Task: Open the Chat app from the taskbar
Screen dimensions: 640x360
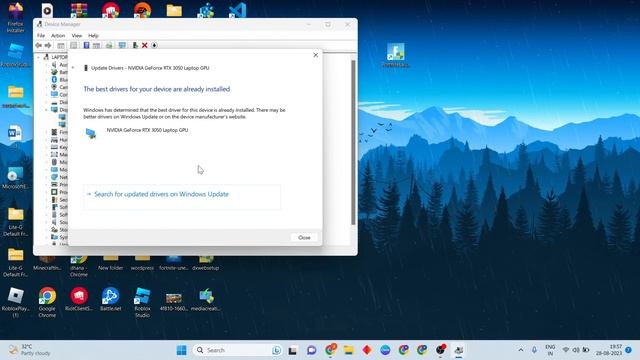Action: click(311, 350)
